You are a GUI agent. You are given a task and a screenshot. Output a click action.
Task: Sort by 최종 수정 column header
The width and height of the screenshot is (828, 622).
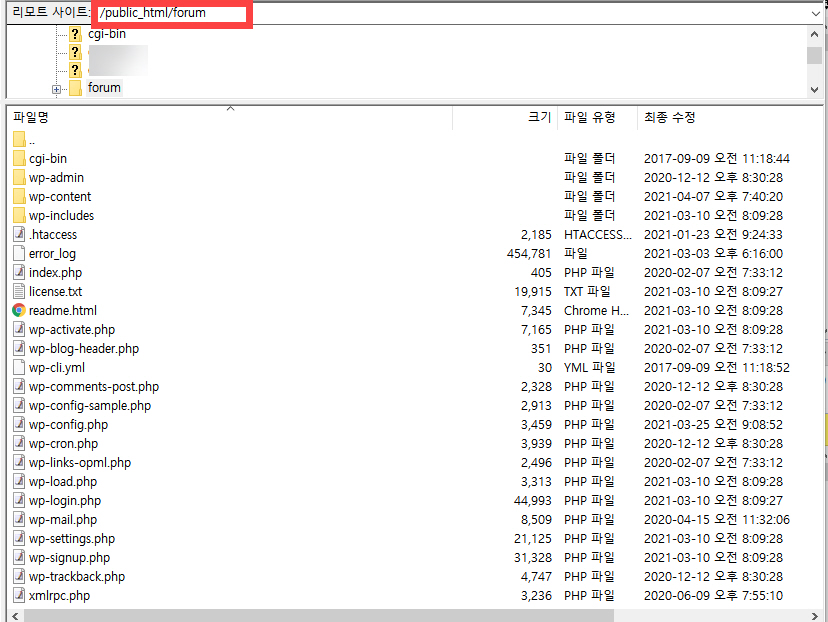pos(729,117)
